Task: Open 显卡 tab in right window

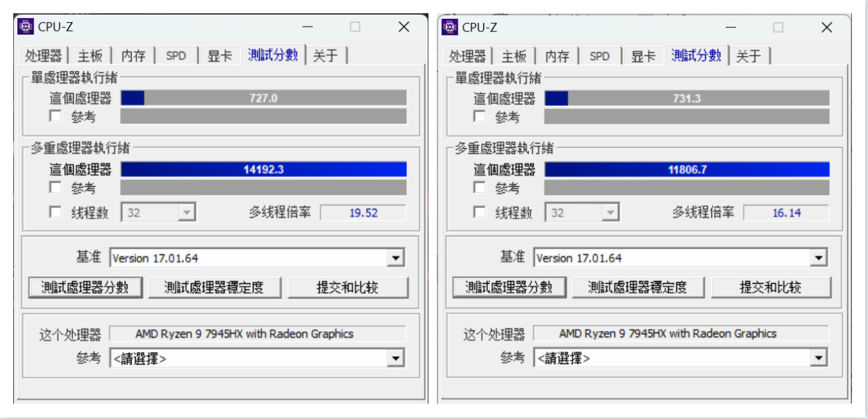Action: (643, 56)
